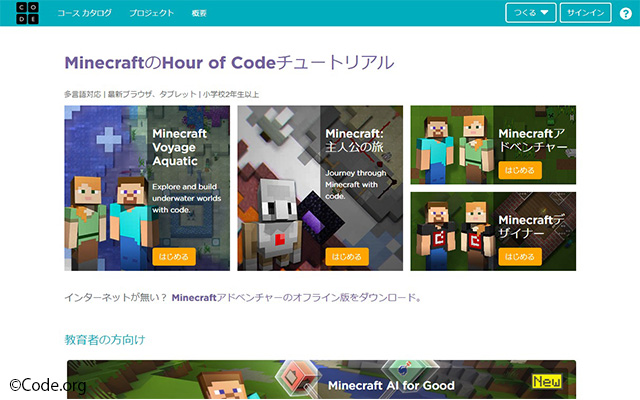640x400 pixels.
Task: Open the Minecraftデザイナー card image
Action: click(493, 231)
